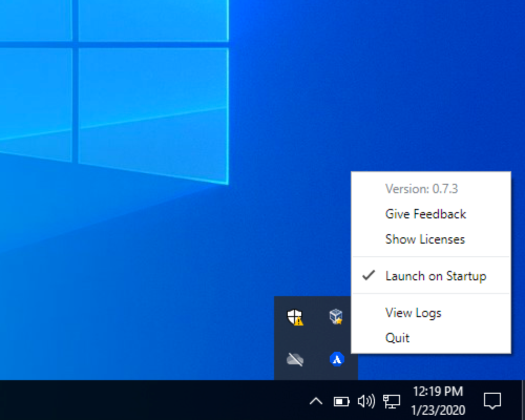
Task: Toggle the Launch on Startup option
Action: click(435, 276)
